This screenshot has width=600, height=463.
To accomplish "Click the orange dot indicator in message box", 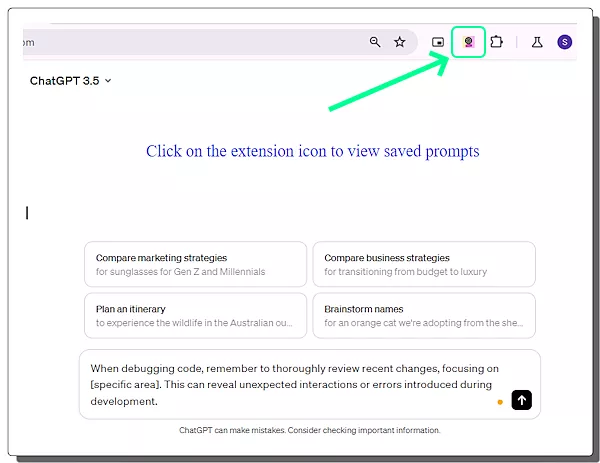I will (500, 402).
